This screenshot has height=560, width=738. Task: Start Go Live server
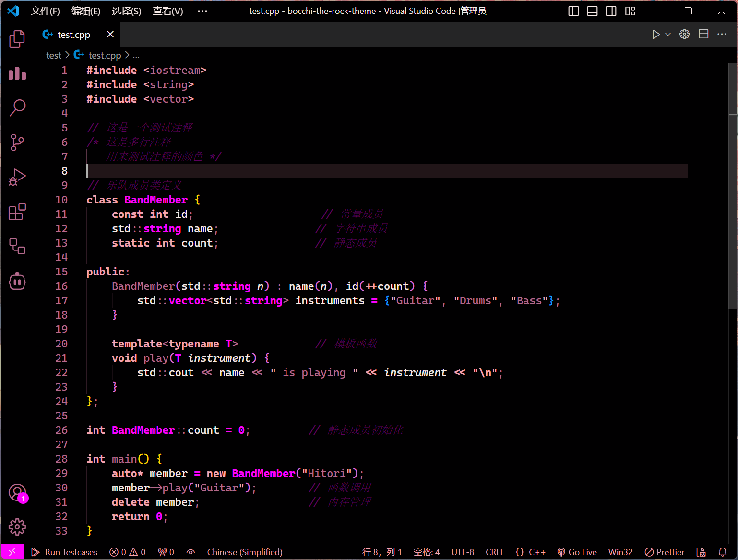click(x=577, y=552)
